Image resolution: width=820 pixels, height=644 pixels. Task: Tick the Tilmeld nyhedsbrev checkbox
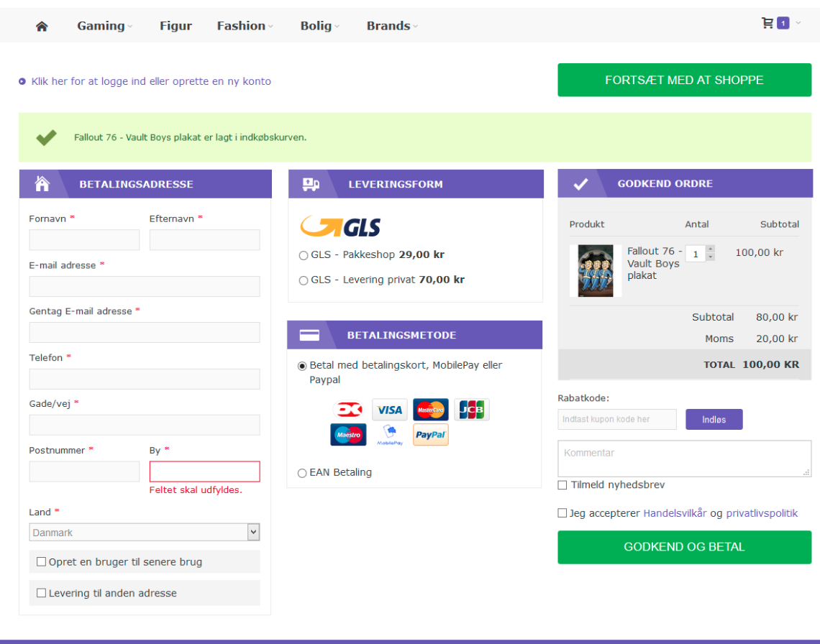[x=562, y=485]
